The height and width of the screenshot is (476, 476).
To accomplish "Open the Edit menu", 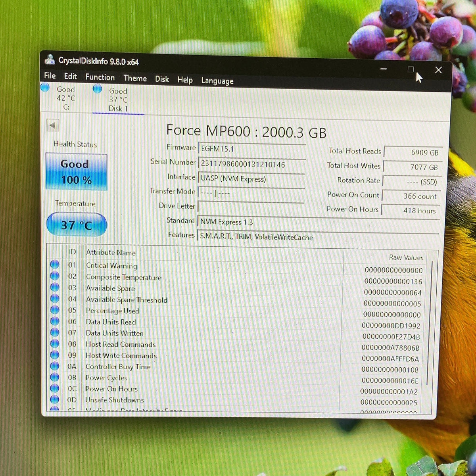I will pos(71,76).
